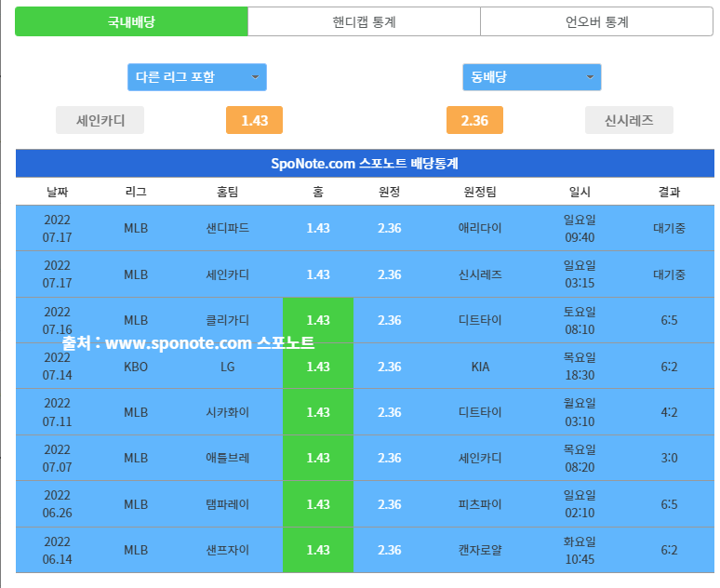Image resolution: width=720 pixels, height=588 pixels.
Task: Click the 신시레즈 team button above the table
Action: coord(629,120)
